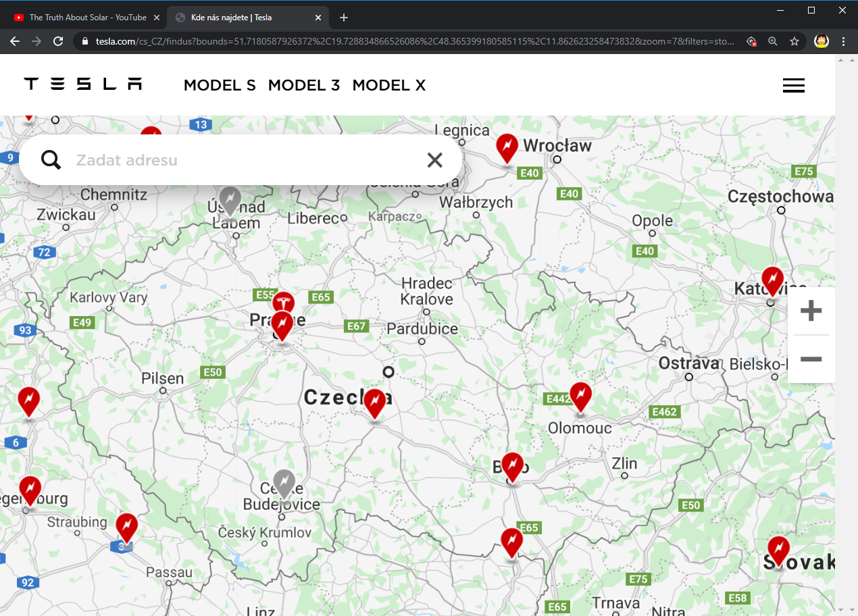Image resolution: width=858 pixels, height=616 pixels.
Task: Close the YouTube tab
Action: [x=157, y=18]
